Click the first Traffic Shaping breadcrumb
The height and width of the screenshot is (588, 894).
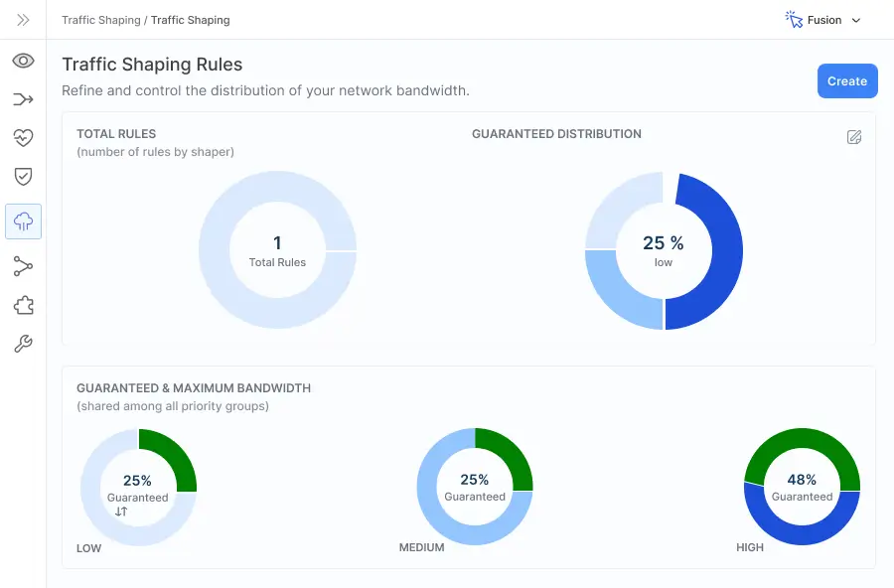click(101, 20)
